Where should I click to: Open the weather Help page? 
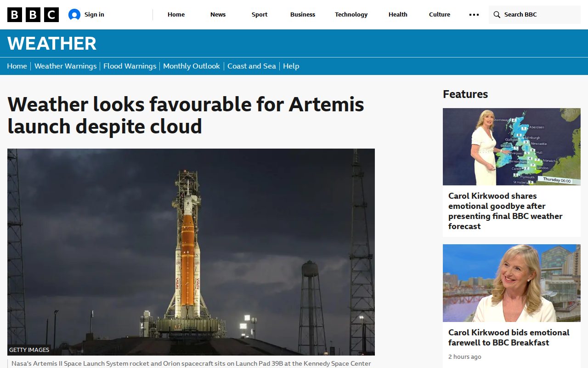pyautogui.click(x=291, y=66)
